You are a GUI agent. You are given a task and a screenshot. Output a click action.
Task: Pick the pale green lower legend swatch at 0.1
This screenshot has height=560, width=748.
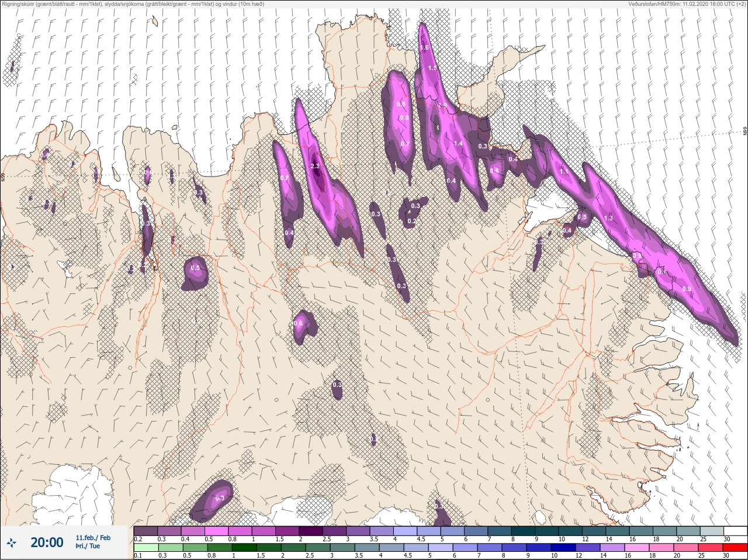[x=146, y=548]
